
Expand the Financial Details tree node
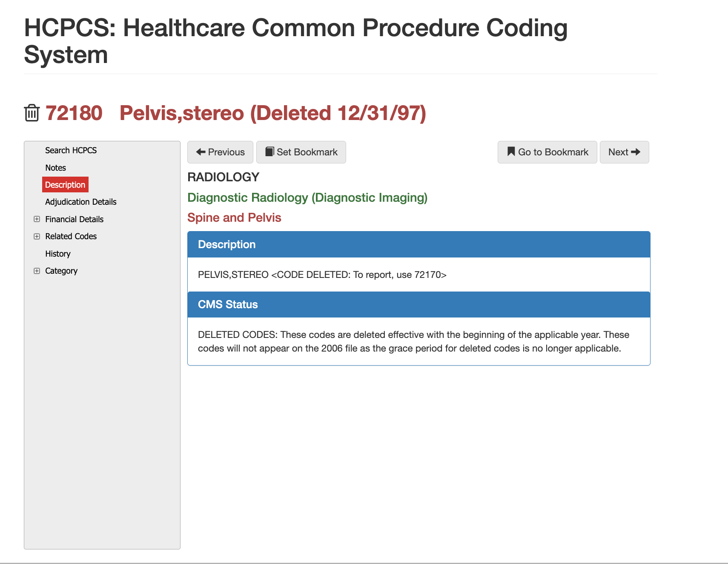(x=37, y=219)
